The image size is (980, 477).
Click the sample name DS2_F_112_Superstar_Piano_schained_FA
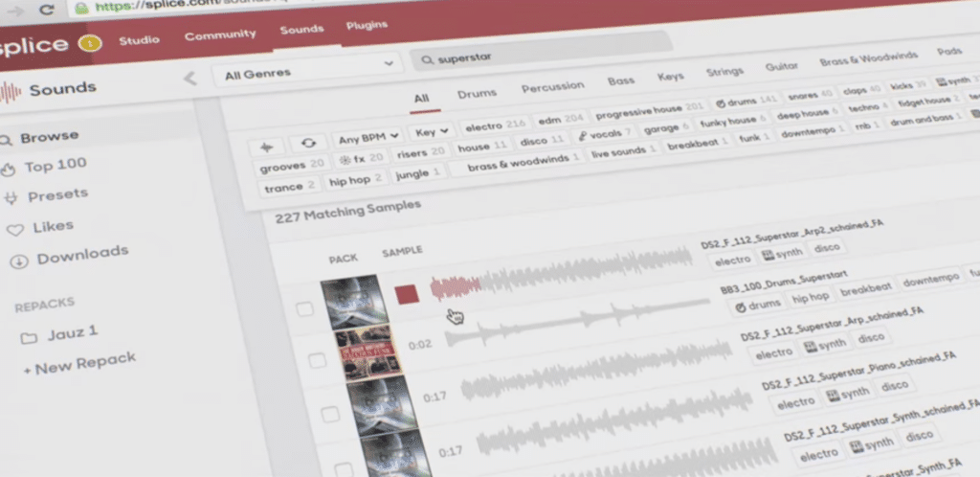(858, 371)
